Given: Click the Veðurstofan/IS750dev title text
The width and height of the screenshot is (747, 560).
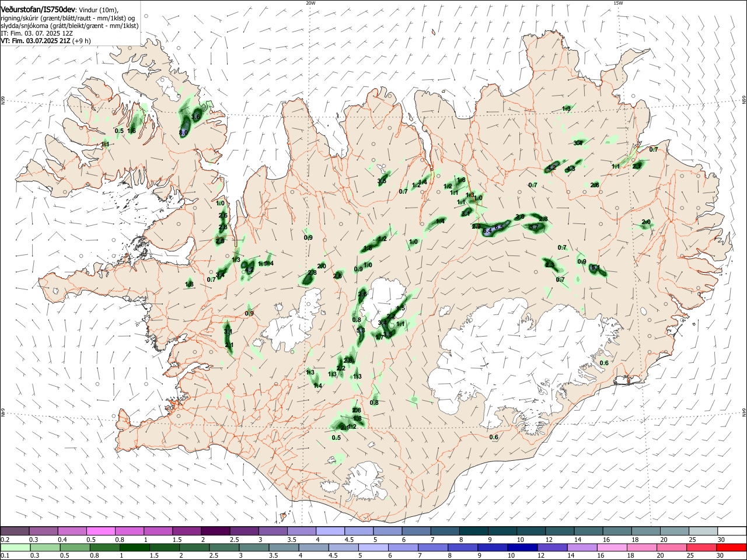Looking at the screenshot, I should (38, 9).
